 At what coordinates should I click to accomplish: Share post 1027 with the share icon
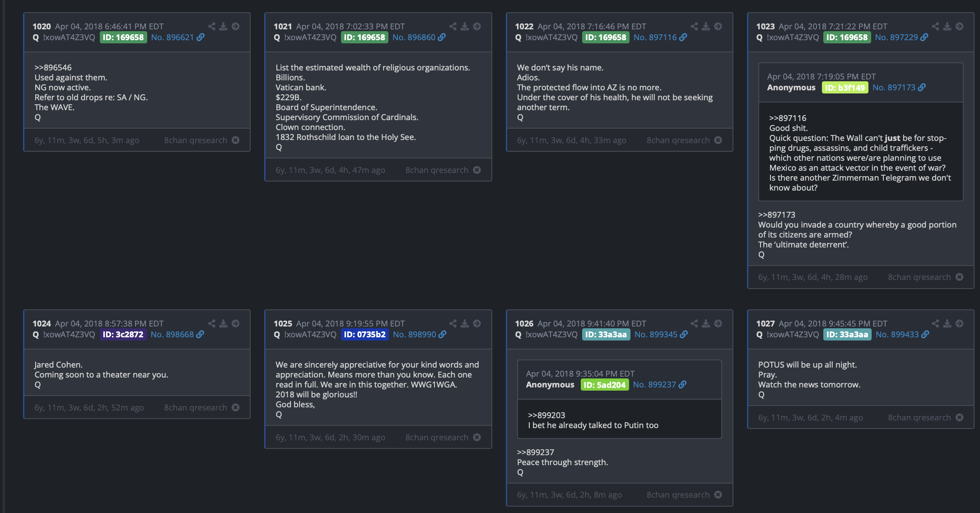point(935,324)
